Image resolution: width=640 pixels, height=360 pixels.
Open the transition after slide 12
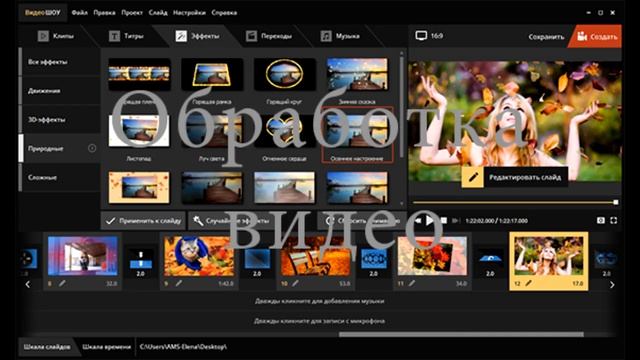point(607,259)
